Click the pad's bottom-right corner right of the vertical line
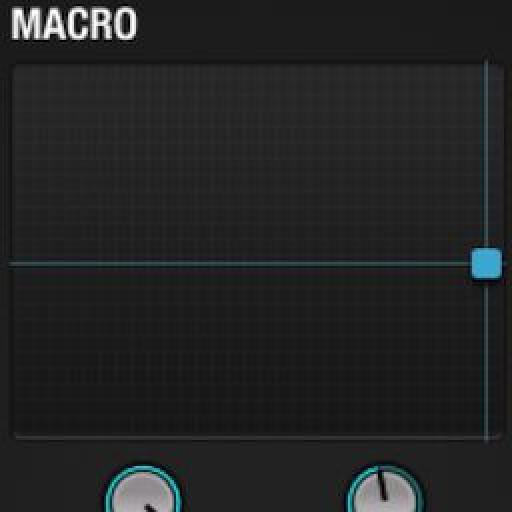This screenshot has width=512, height=512. (x=496, y=432)
